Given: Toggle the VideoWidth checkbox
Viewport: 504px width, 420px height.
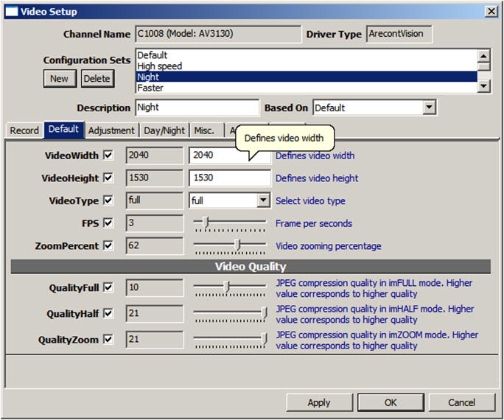Looking at the screenshot, I should (x=108, y=155).
